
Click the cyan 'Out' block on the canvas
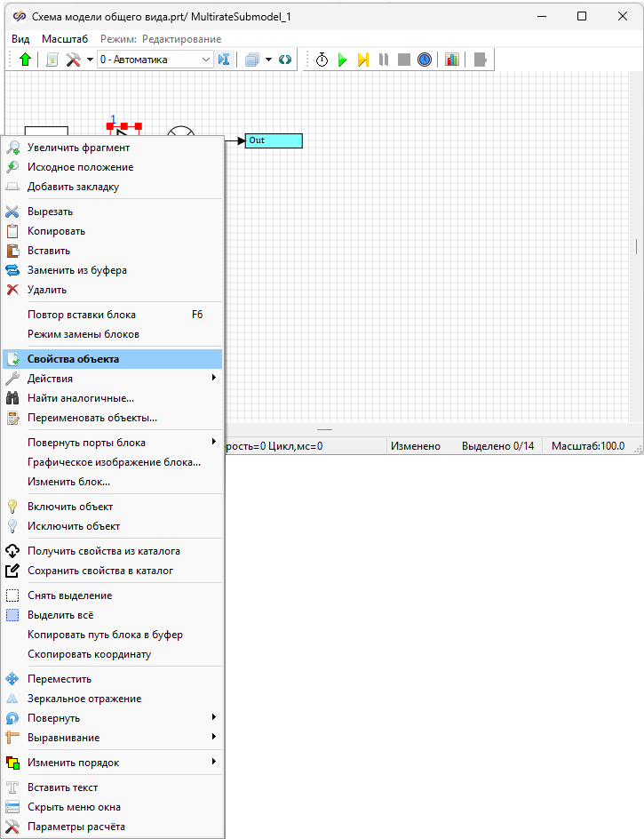click(x=274, y=140)
